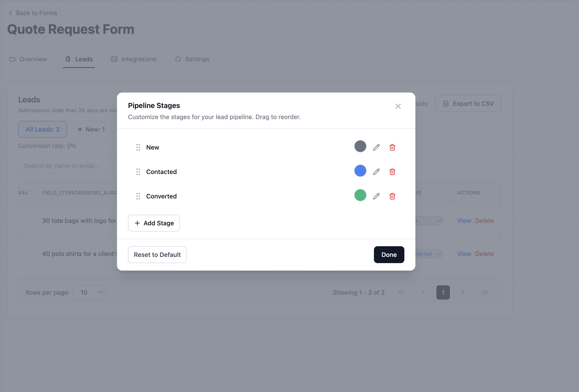Open the Settings tab

pyautogui.click(x=192, y=59)
